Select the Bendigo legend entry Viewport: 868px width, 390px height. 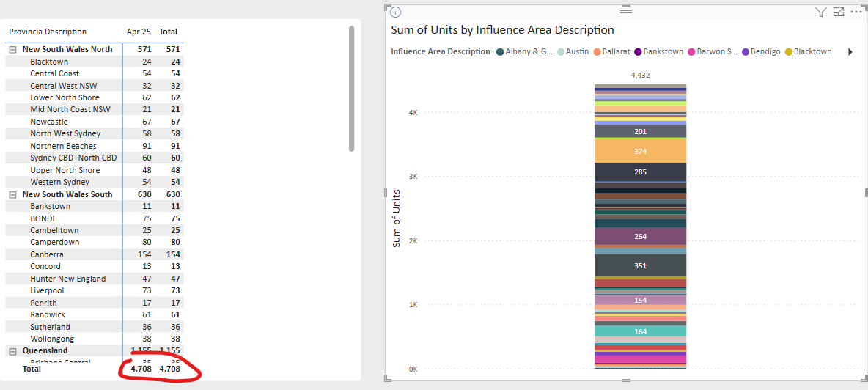click(761, 51)
